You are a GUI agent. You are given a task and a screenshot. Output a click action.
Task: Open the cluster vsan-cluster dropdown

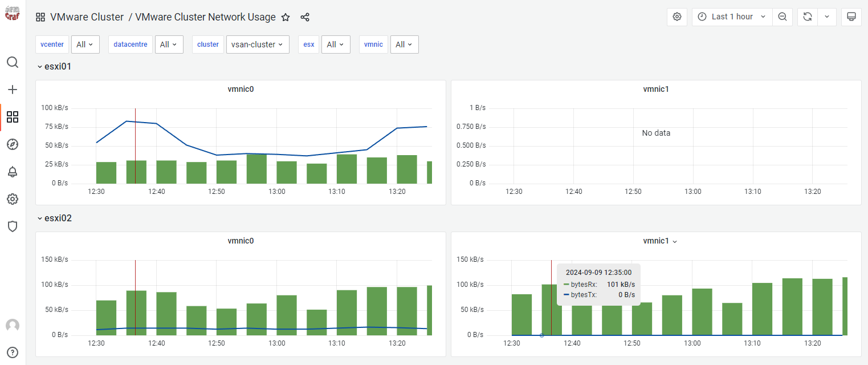coord(258,44)
